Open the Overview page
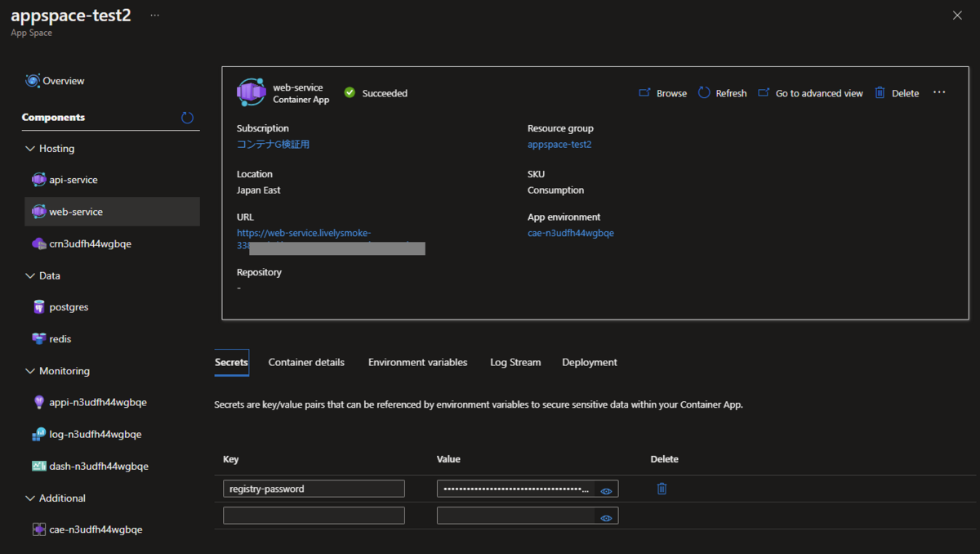980x554 pixels. point(56,81)
